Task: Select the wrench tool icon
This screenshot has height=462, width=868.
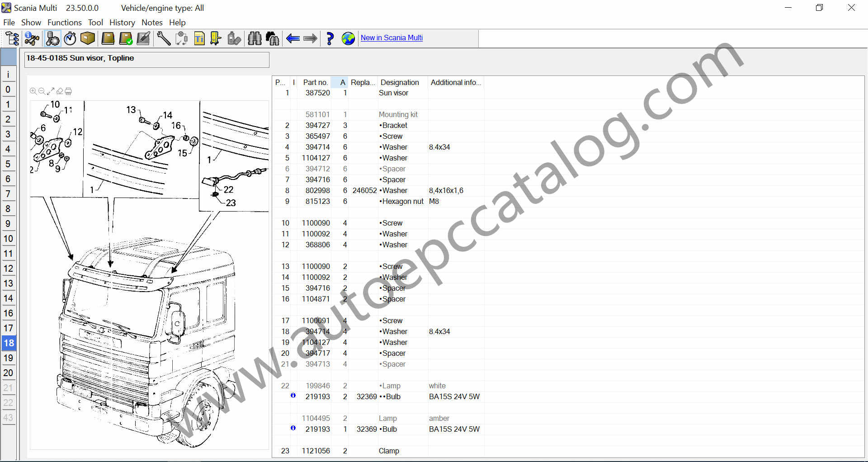Action: pyautogui.click(x=164, y=38)
